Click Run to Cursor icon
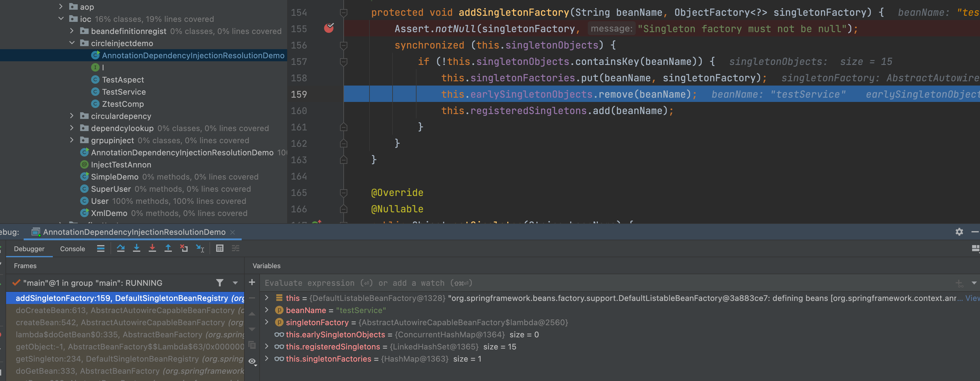This screenshot has width=980, height=381. [200, 248]
